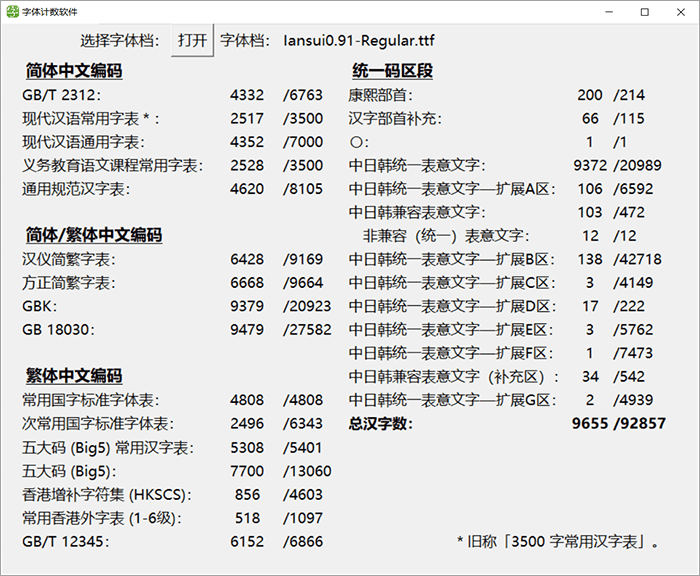The image size is (700, 576).
Task: Click the 汉仪简繁字表 label
Action: tap(69, 259)
